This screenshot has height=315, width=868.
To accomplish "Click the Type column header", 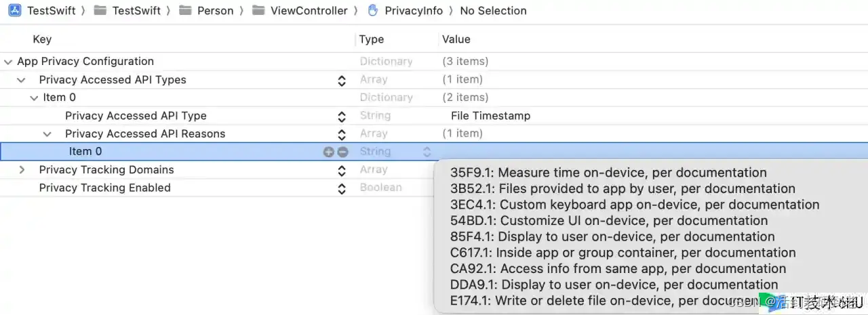I will [372, 39].
